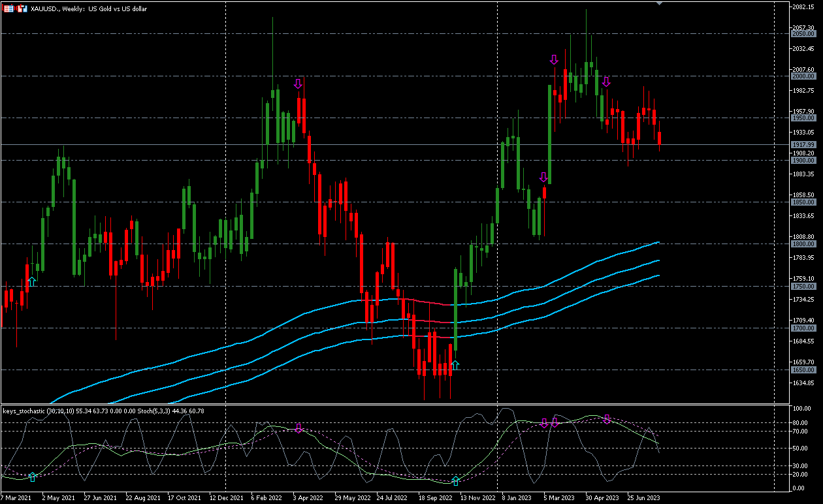Select the 1900.00 horizontal level label

point(803,160)
